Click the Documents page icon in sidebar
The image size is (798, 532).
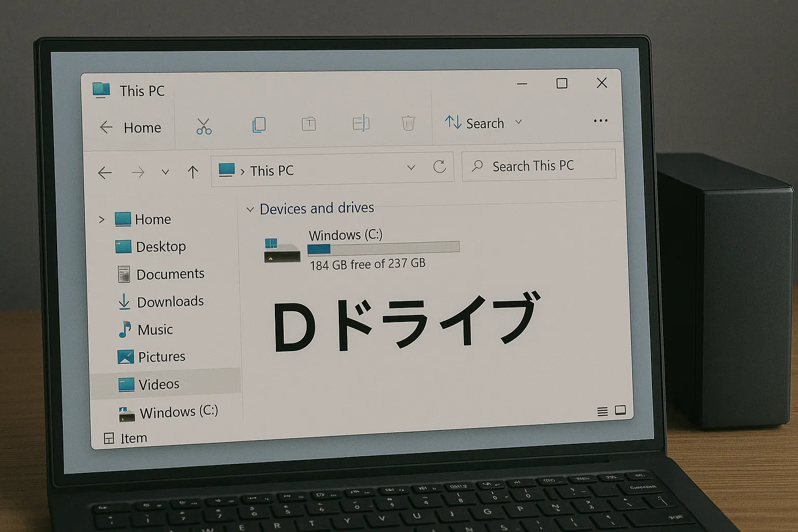tap(124, 274)
